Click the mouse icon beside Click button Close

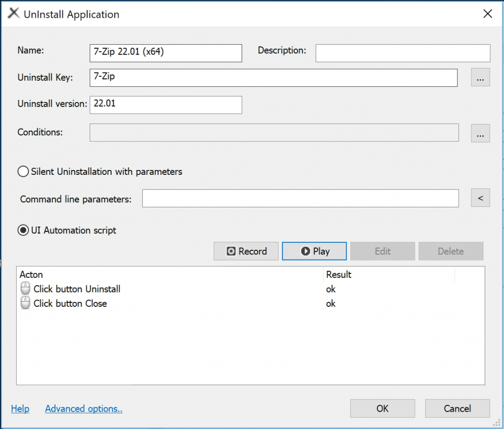pyautogui.click(x=25, y=303)
